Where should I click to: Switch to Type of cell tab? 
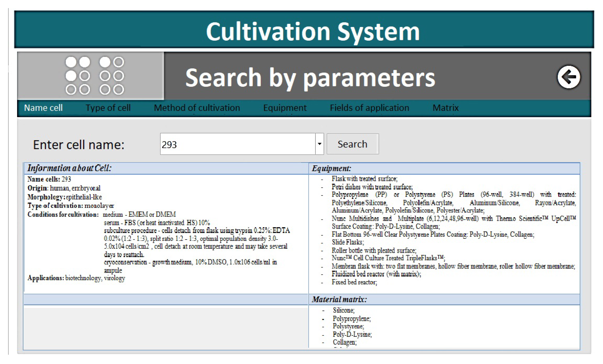108,108
